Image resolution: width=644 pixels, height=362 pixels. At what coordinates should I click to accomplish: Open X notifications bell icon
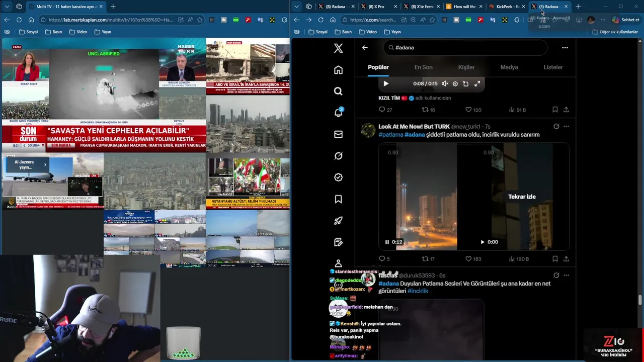338,113
